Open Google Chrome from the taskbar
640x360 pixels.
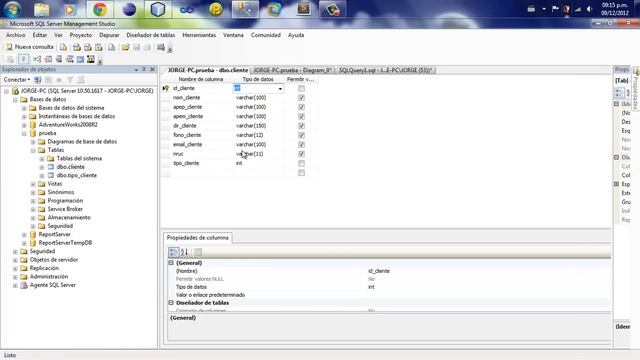point(100,9)
